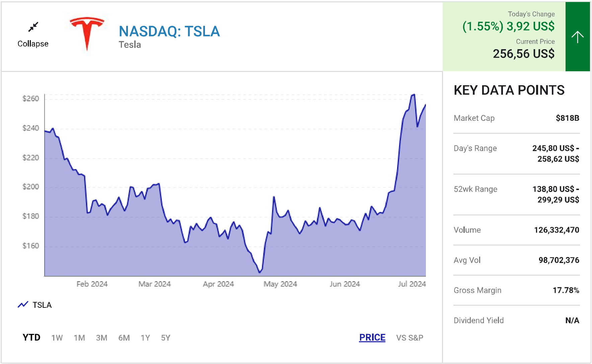Image resolution: width=592 pixels, height=364 pixels.
Task: Click the $180 y-axis label
Action: click(30, 216)
